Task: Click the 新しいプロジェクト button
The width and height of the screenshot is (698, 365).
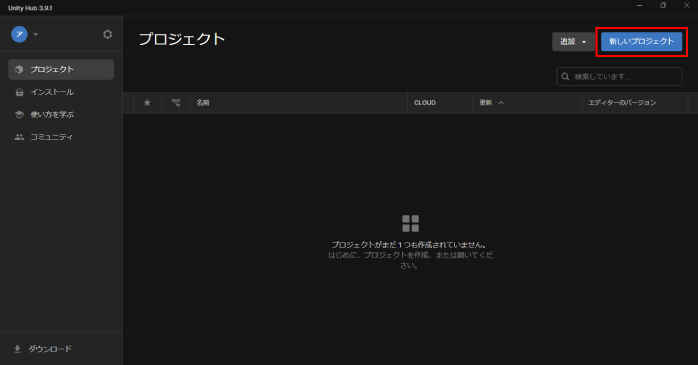Action: (641, 41)
